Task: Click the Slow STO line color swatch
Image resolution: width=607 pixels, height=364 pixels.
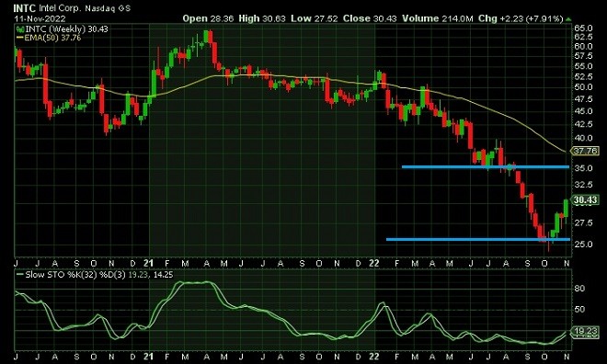Action: tap(20, 275)
